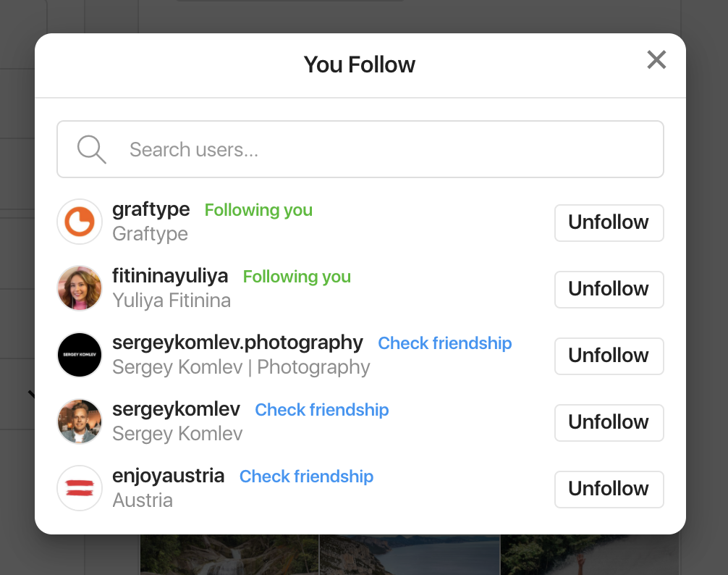The width and height of the screenshot is (728, 575).
Task: Click sergeykomlev.photography black avatar
Action: coord(80,355)
